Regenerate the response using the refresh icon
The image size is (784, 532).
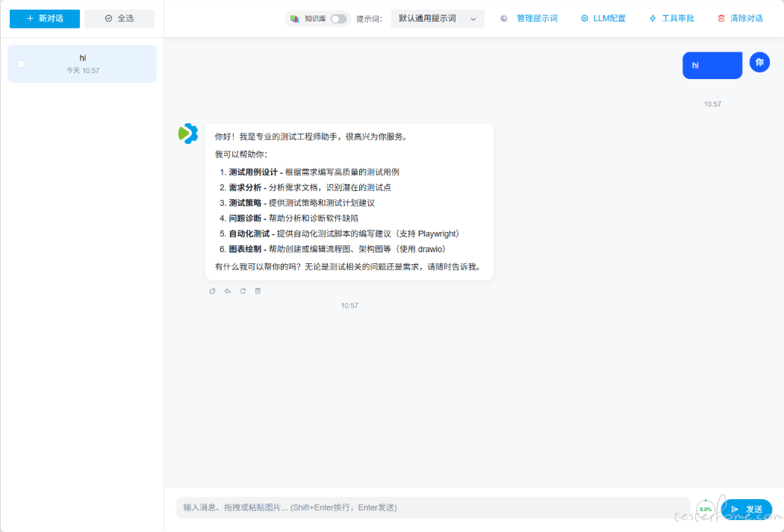click(x=243, y=291)
